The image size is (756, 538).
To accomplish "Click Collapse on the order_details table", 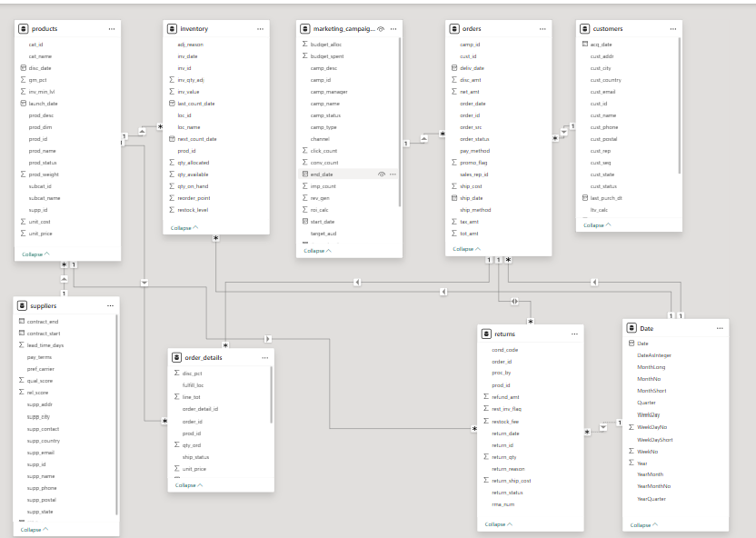I will [x=184, y=484].
